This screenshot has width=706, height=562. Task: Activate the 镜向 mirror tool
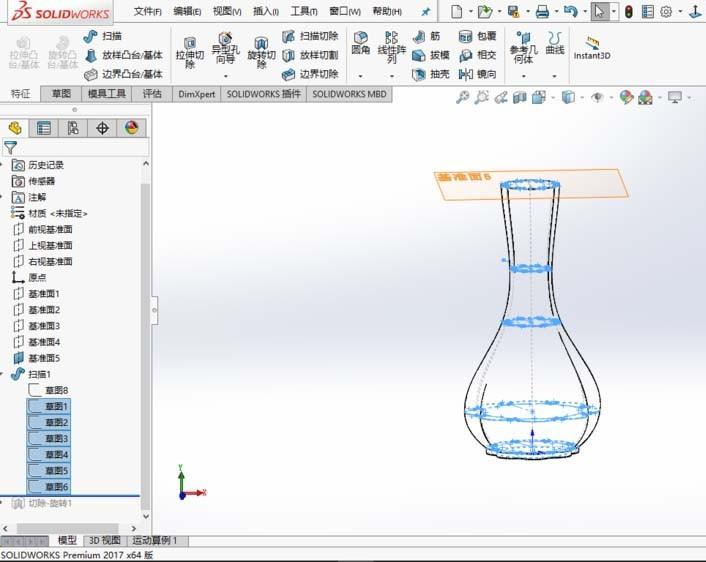click(477, 74)
